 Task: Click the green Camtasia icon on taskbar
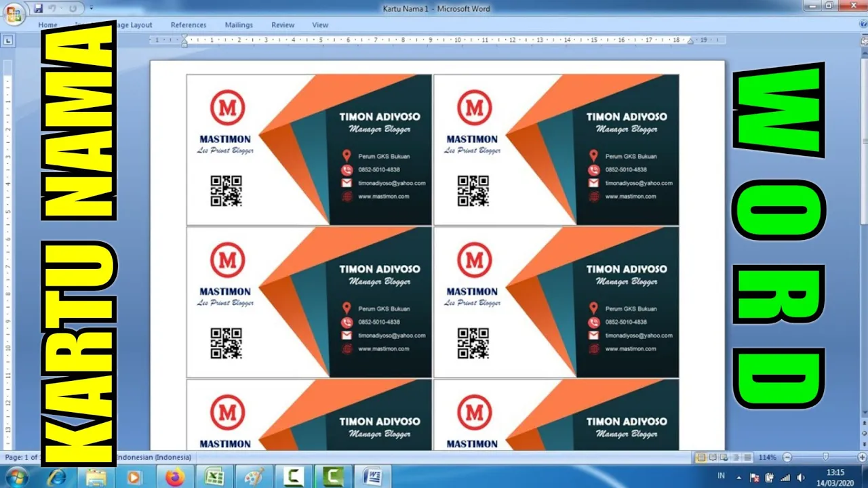[x=332, y=477]
